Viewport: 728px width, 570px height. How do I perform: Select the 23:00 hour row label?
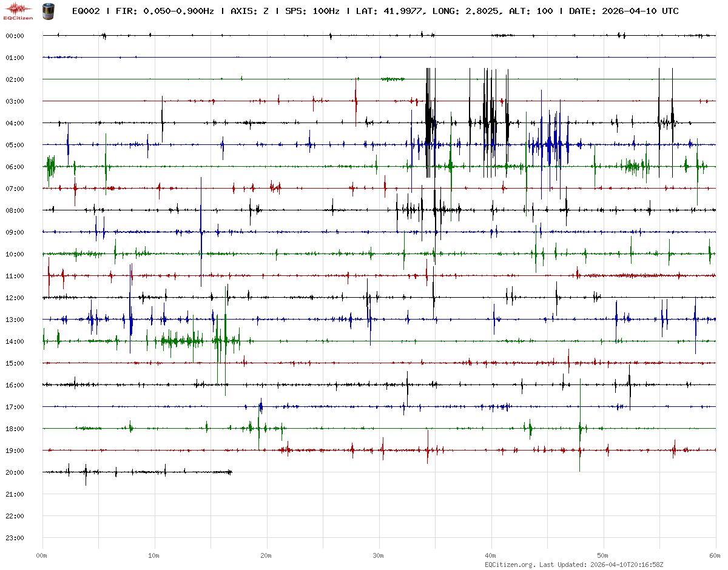click(15, 538)
